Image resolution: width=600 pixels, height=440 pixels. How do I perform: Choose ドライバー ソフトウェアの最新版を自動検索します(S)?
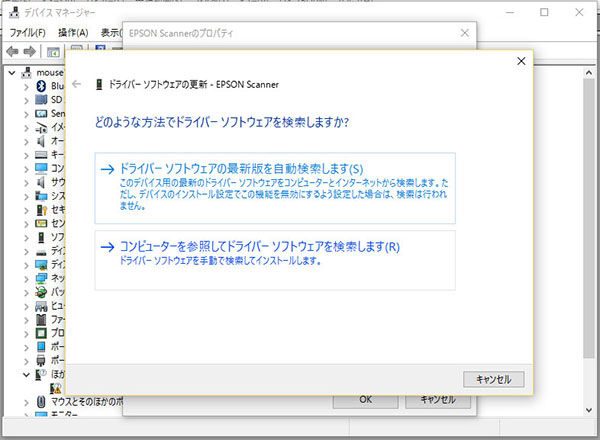pos(275,188)
